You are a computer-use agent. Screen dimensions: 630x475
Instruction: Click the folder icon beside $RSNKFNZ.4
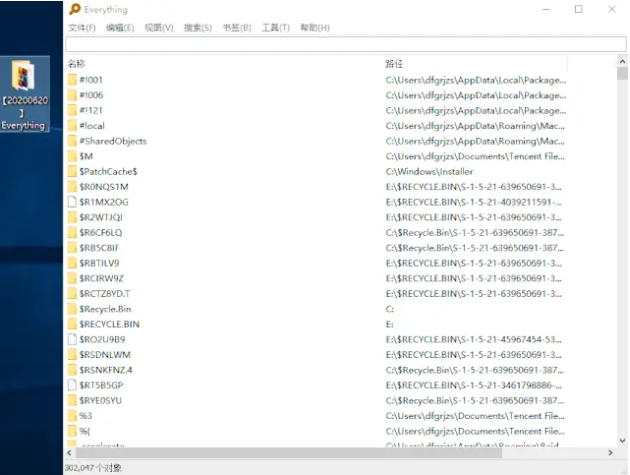[72, 370]
